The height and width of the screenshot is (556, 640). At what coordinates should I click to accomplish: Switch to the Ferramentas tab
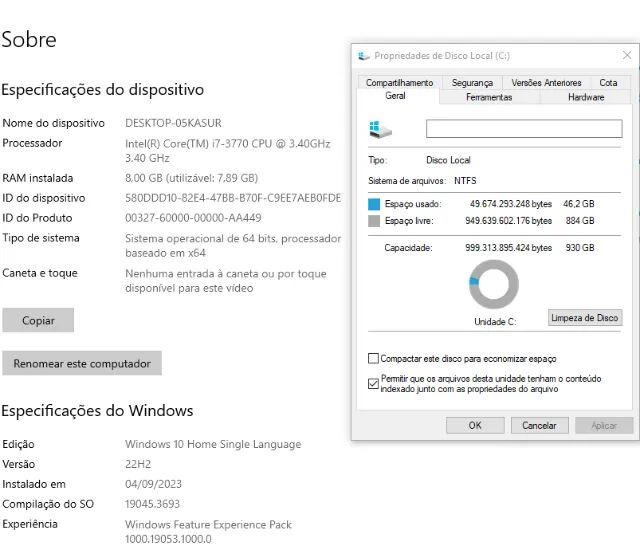(489, 97)
